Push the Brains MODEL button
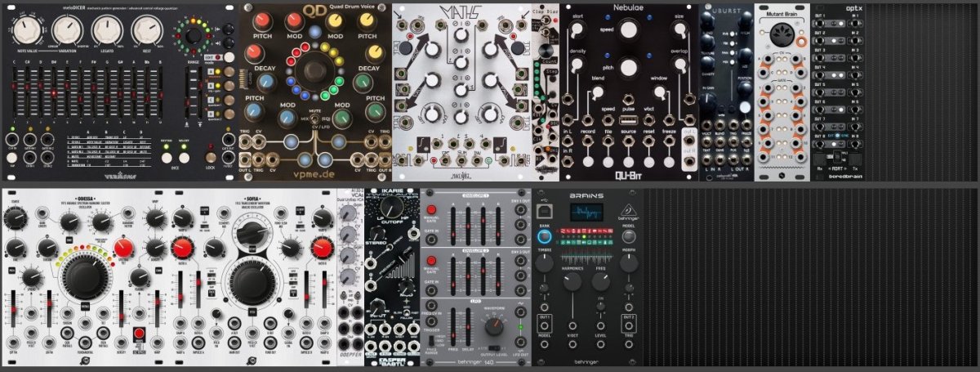Image resolution: width=980 pixels, height=372 pixels. (x=628, y=236)
